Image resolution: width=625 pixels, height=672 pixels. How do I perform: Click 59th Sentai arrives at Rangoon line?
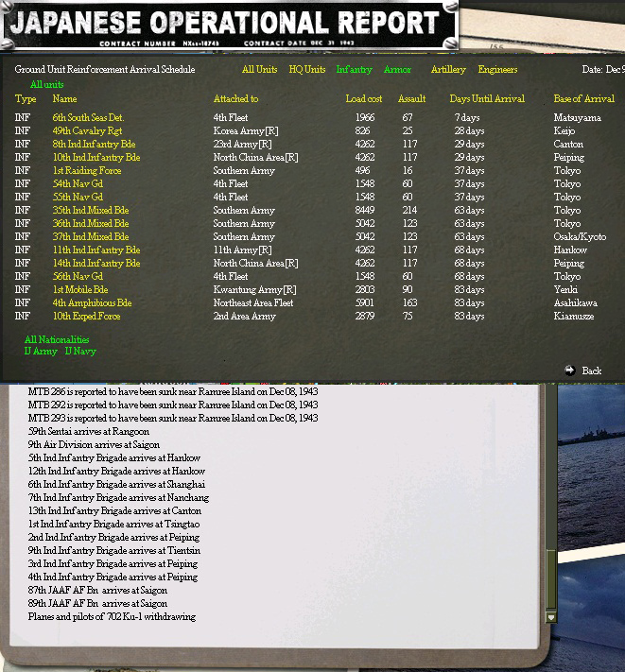point(89,432)
